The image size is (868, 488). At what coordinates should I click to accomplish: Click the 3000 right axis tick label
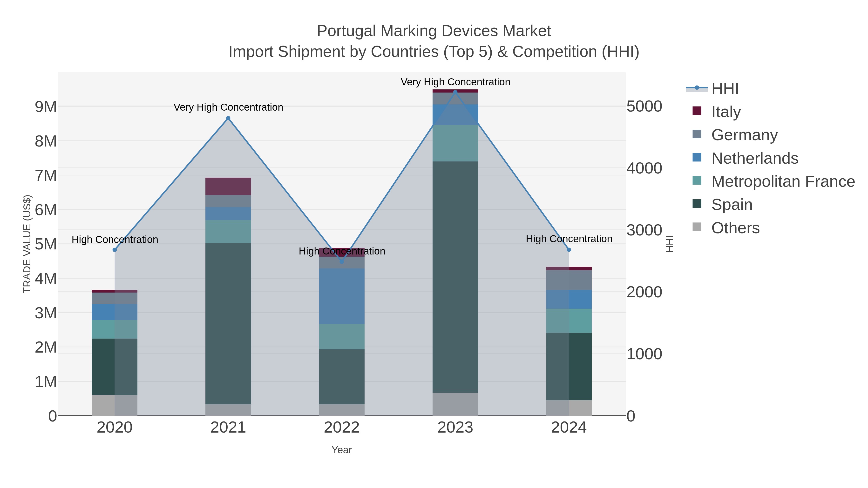[x=644, y=230]
